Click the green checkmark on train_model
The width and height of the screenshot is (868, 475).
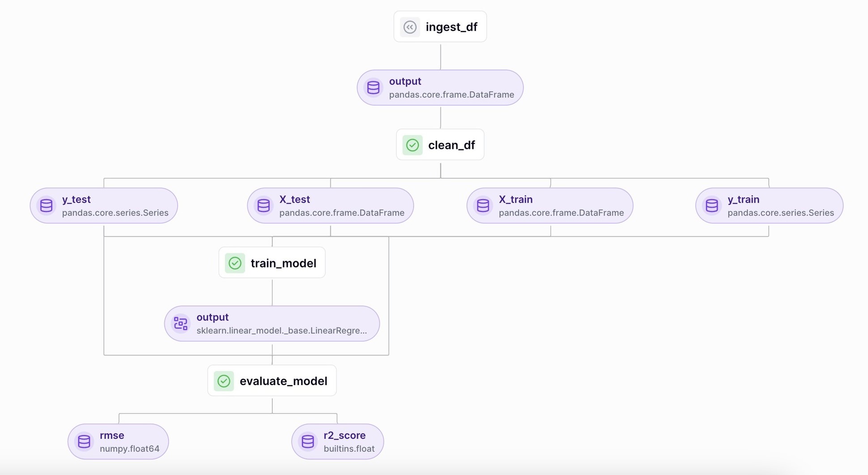coord(235,263)
